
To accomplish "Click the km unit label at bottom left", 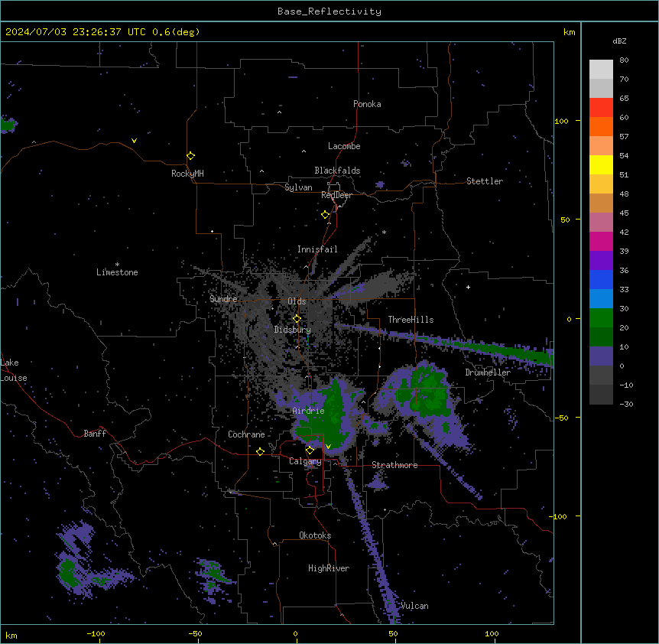I will tap(11, 635).
